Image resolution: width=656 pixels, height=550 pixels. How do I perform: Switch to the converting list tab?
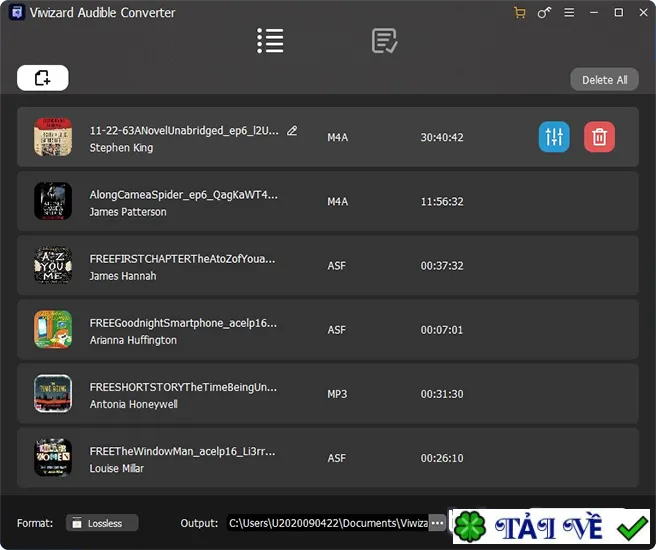click(x=270, y=41)
